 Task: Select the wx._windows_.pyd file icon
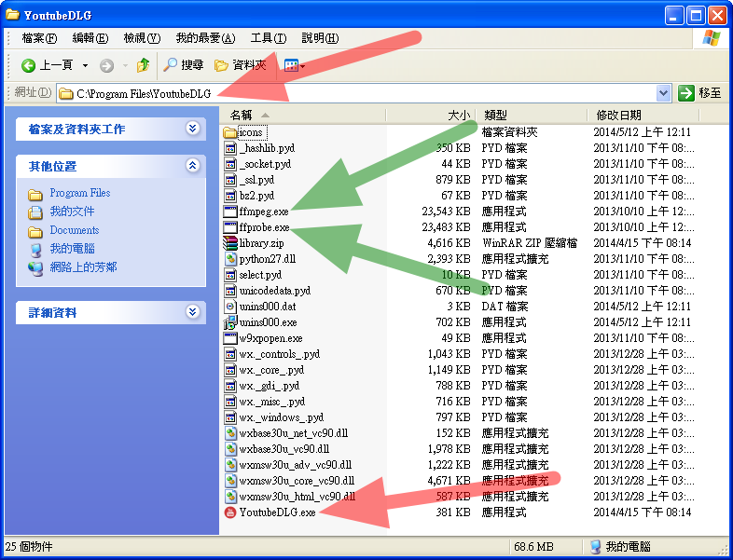click(x=230, y=417)
